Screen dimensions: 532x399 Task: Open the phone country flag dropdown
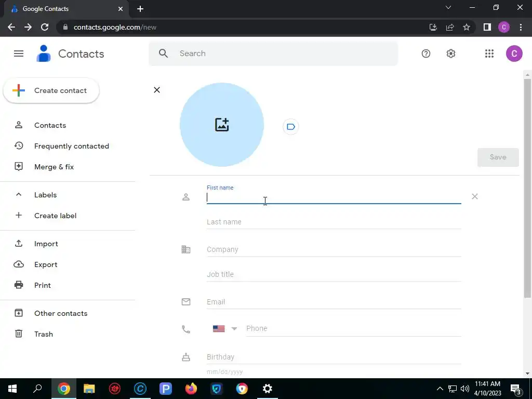(224, 329)
